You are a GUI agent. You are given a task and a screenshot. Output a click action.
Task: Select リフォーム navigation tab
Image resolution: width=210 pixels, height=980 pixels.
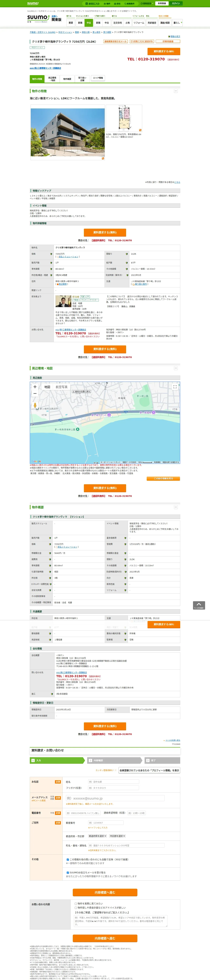point(139,23)
